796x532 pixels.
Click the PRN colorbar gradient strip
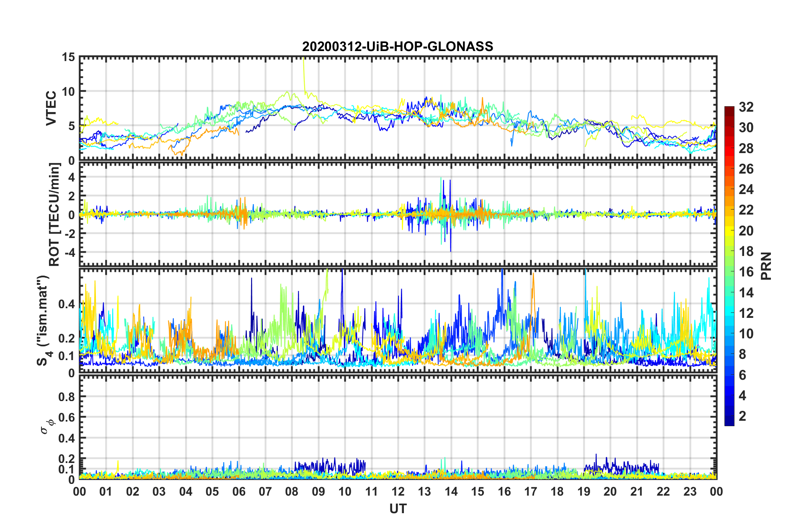tap(729, 266)
